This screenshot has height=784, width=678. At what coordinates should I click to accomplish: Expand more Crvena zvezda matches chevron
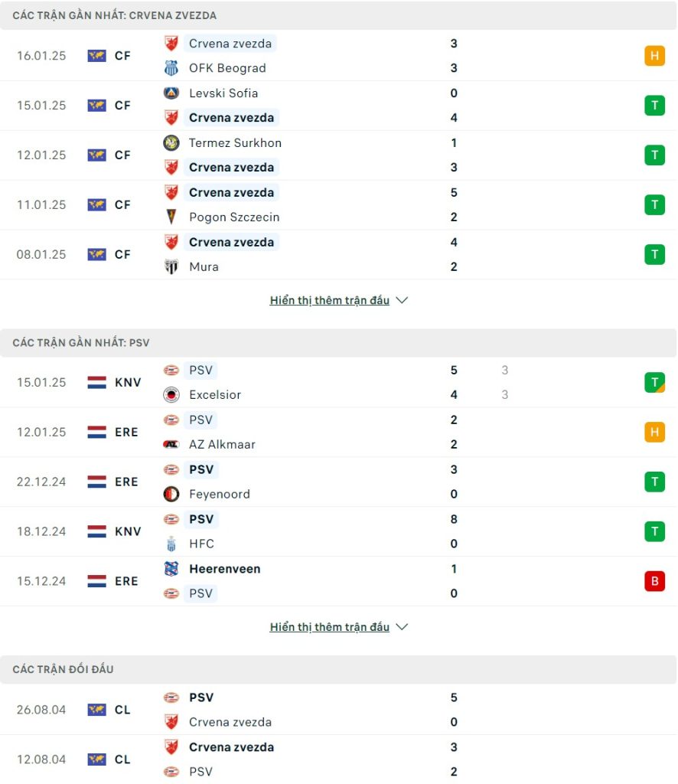(402, 300)
